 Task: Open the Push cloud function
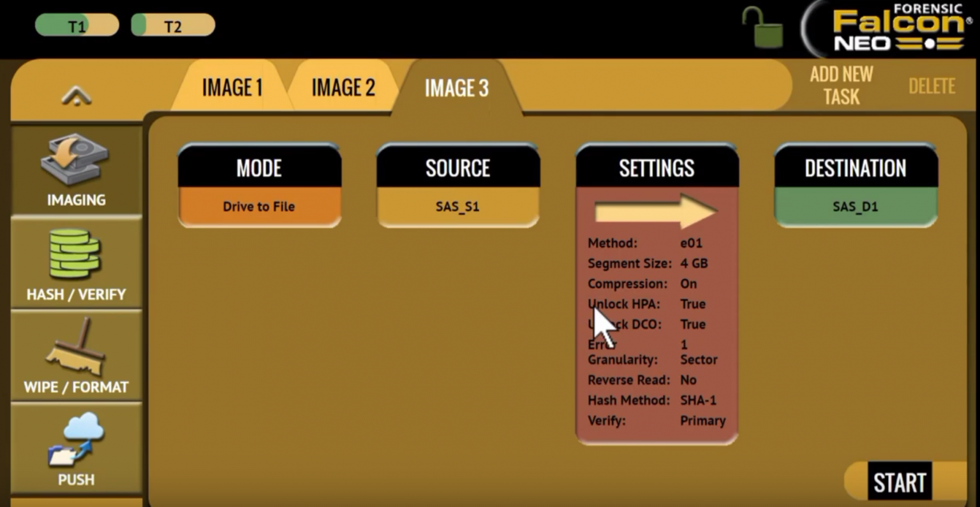(76, 450)
